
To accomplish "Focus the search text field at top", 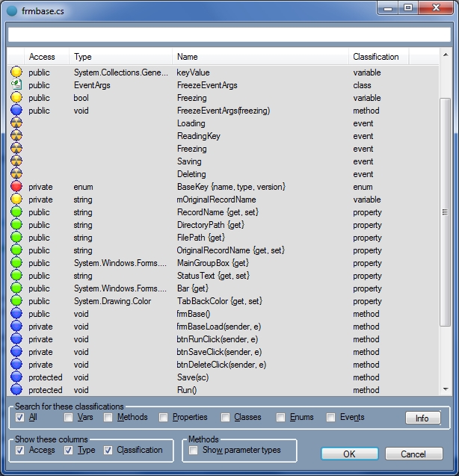I will pos(229,34).
